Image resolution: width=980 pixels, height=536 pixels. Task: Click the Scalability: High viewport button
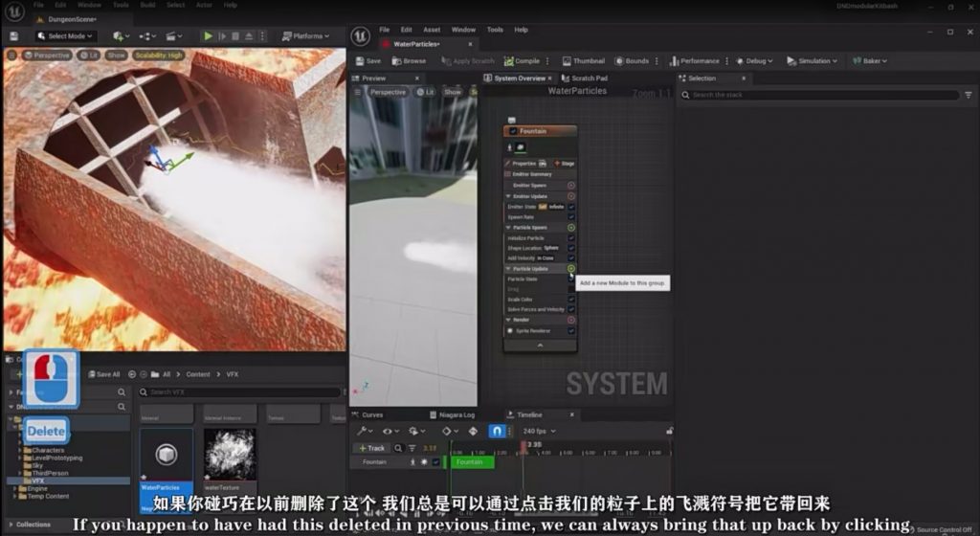(x=159, y=55)
